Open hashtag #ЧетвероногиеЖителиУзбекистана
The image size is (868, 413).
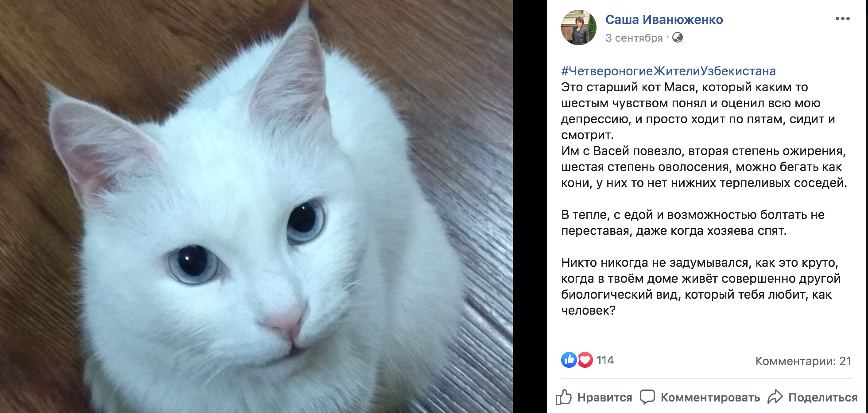click(x=668, y=71)
